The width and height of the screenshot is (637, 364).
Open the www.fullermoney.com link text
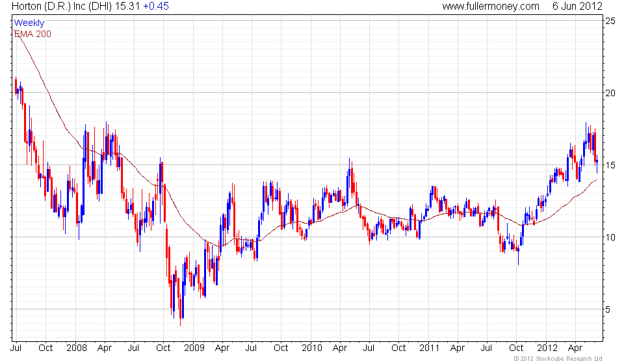pos(491,6)
